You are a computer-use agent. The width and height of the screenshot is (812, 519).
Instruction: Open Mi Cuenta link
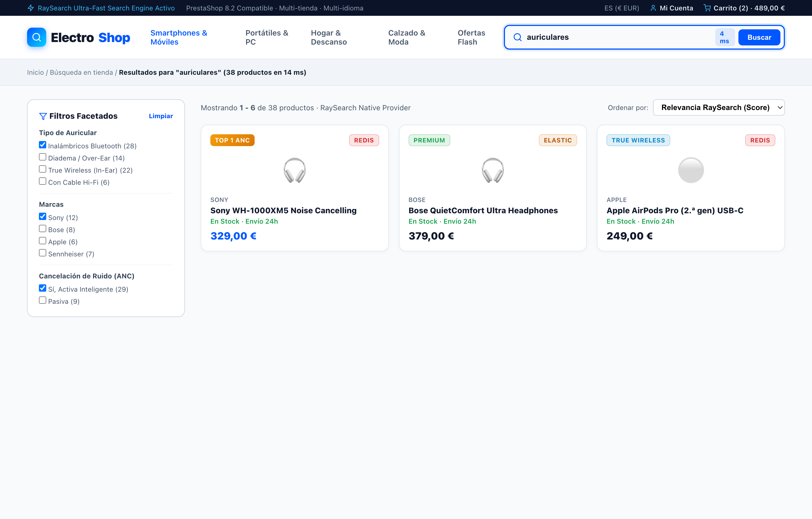pos(676,8)
